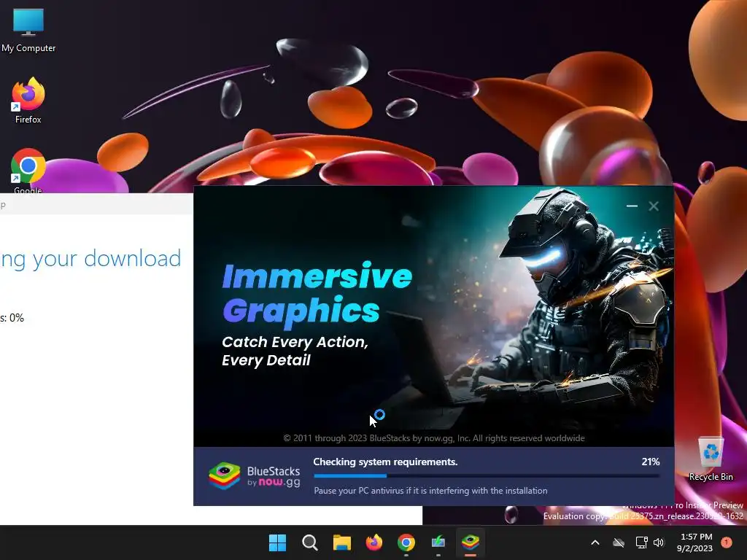Image resolution: width=747 pixels, height=560 pixels.
Task: Open the My Computer desktop icon
Action: 28,29
